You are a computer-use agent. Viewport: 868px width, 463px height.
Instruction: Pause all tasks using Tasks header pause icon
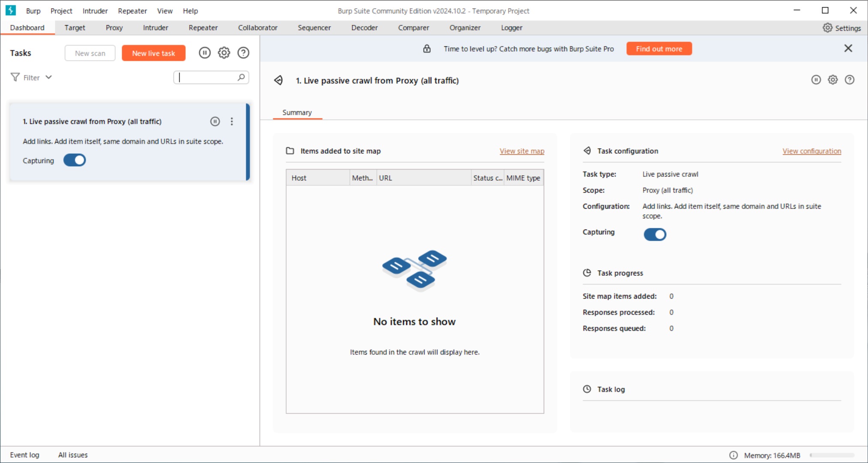[x=204, y=53]
